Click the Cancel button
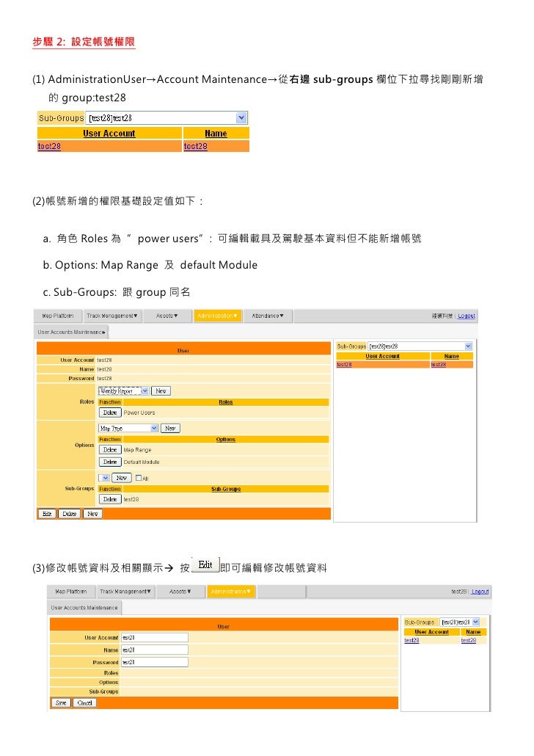This screenshot has width=534, height=756. [x=85, y=703]
